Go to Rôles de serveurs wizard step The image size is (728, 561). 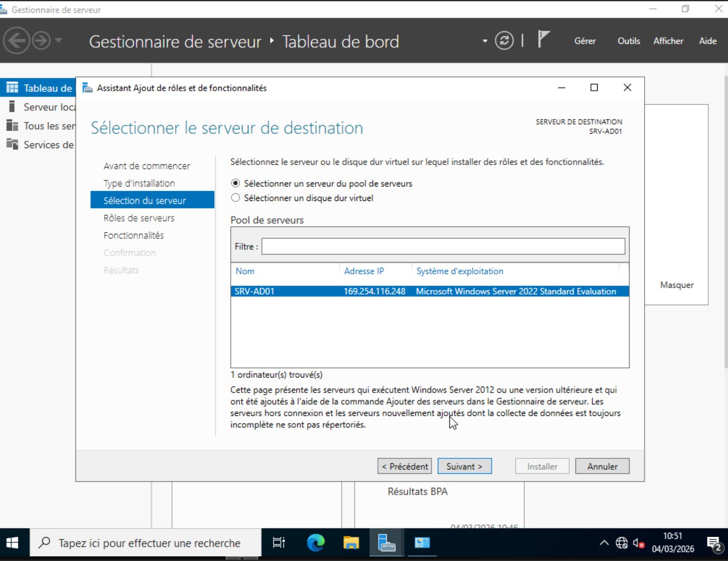(139, 218)
